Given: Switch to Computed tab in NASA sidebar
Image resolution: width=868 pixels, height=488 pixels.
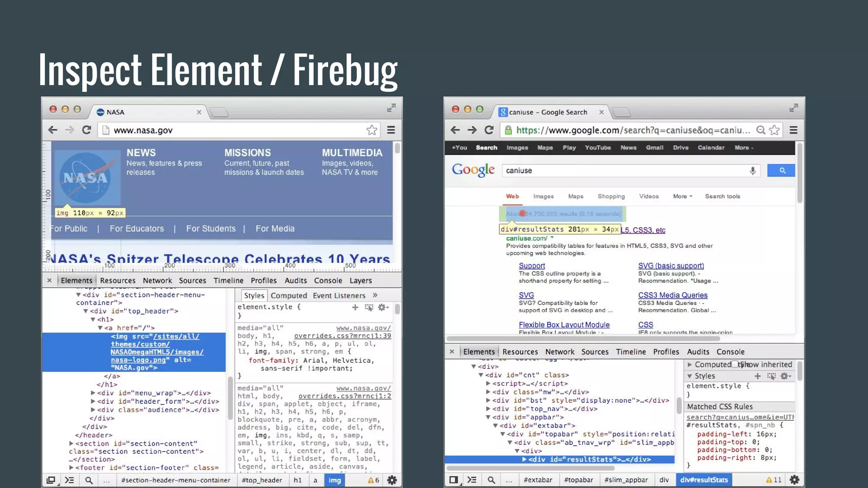Looking at the screenshot, I should [289, 296].
